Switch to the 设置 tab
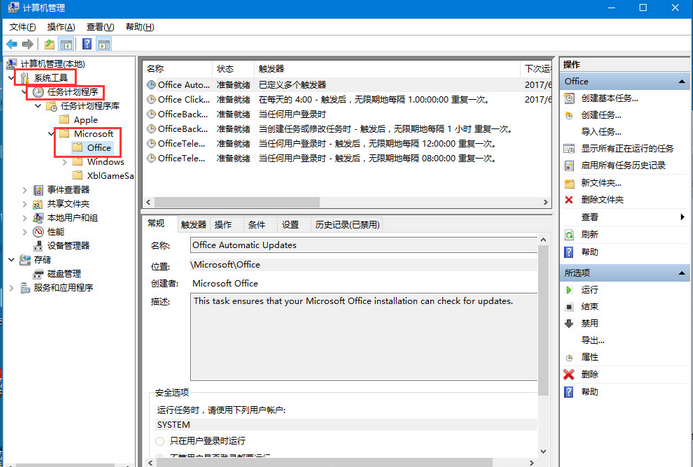 coord(290,225)
